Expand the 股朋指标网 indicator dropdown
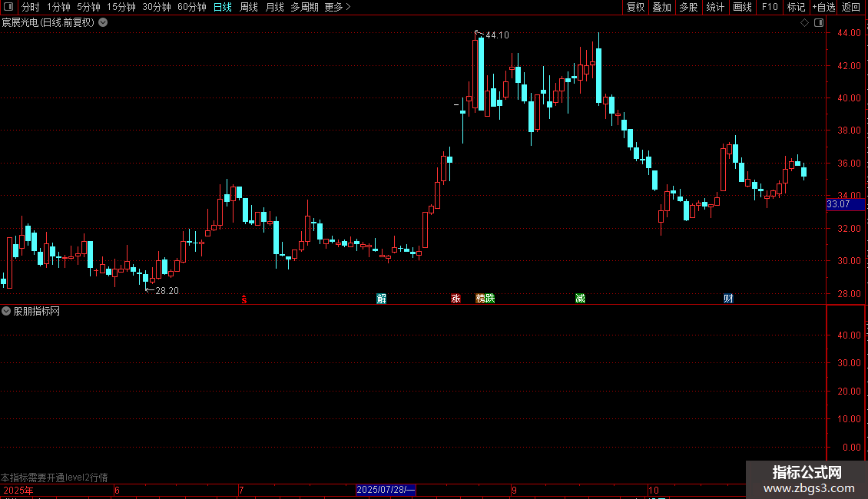Image resolution: width=868 pixels, height=499 pixels. (6, 312)
